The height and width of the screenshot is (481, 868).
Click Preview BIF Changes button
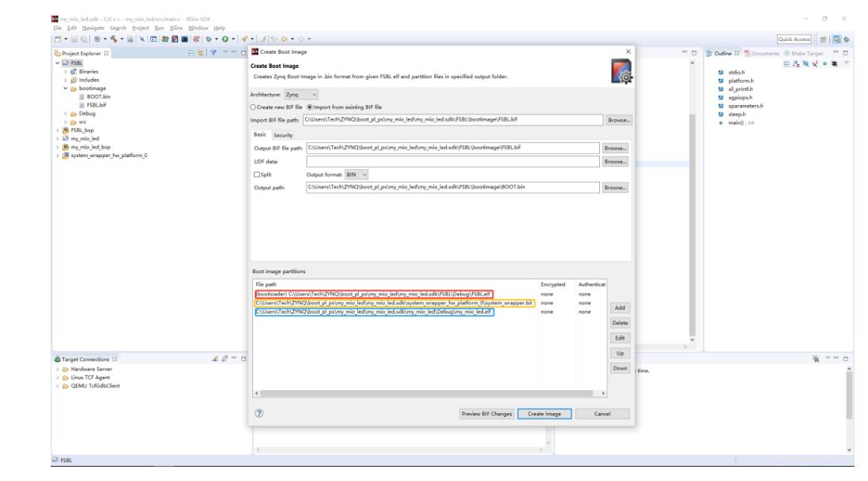point(487,414)
